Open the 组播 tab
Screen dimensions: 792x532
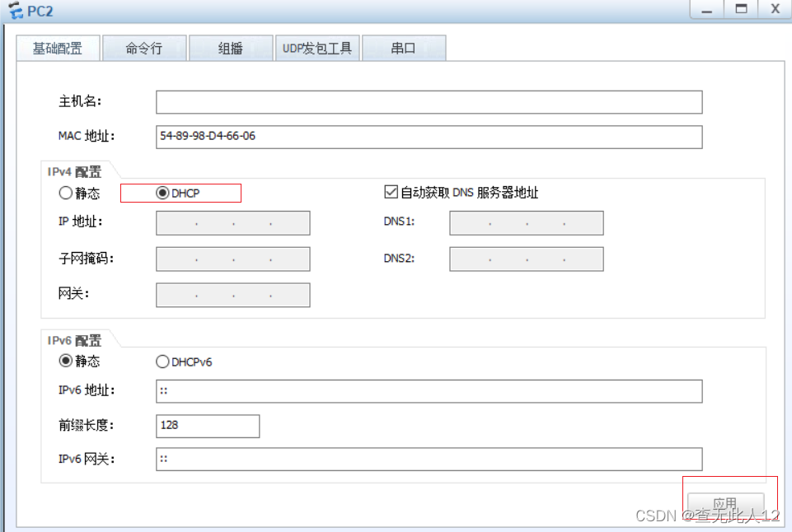231,49
